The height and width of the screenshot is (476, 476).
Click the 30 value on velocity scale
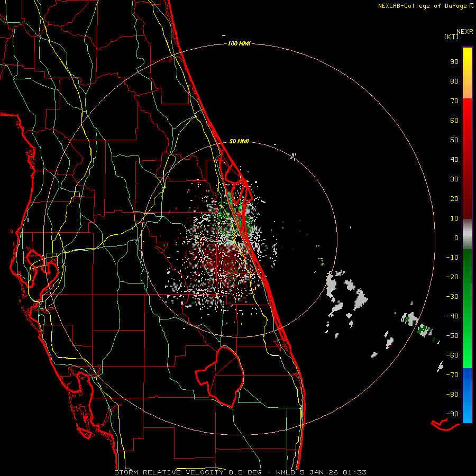tap(454, 179)
